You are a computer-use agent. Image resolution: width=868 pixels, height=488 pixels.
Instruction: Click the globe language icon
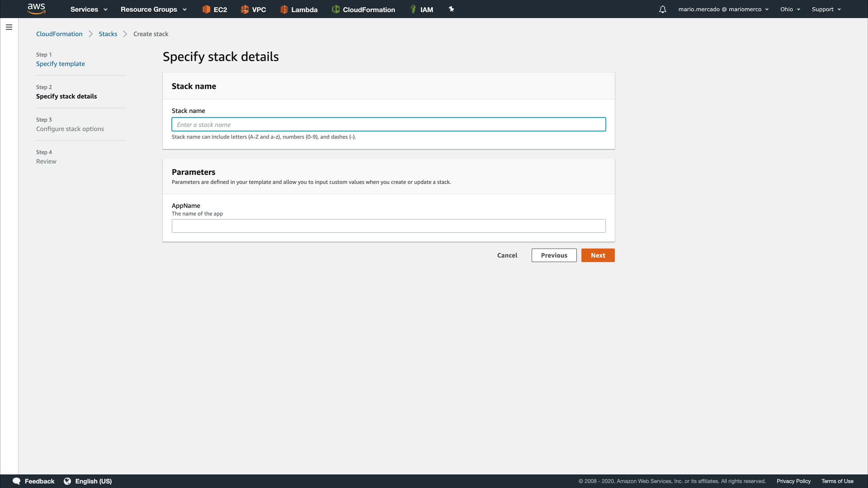tap(67, 481)
